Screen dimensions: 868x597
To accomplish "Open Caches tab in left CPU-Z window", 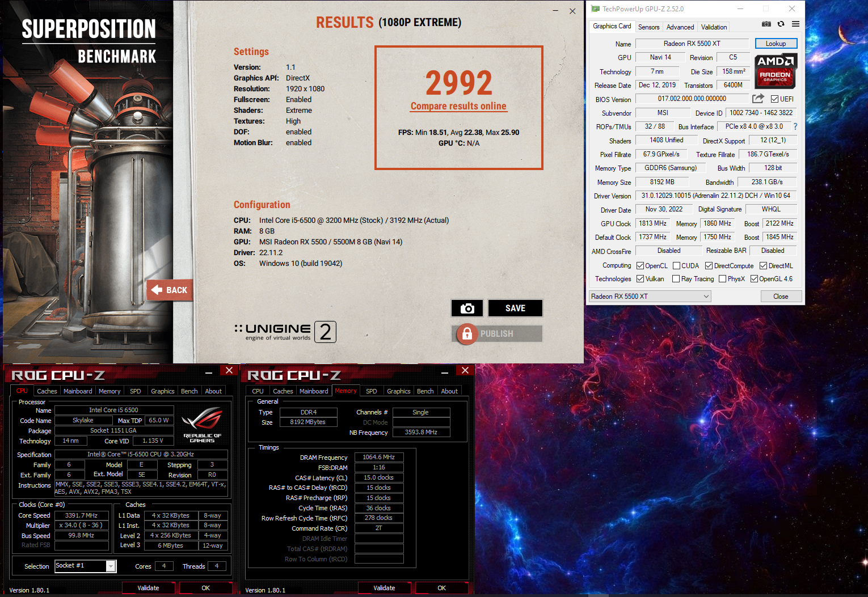I will point(47,391).
